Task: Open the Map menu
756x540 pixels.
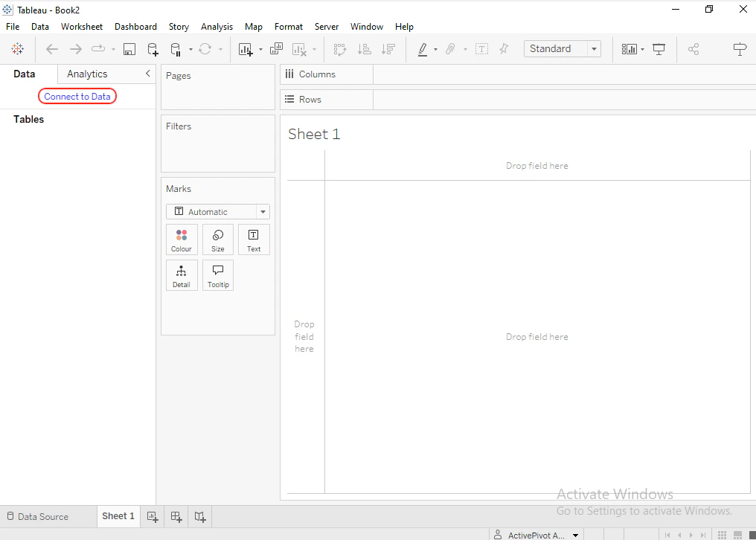Action: click(254, 27)
